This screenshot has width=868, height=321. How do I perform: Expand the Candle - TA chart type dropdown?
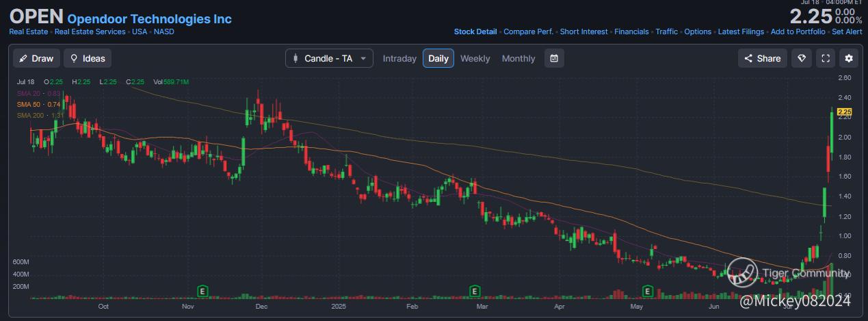pos(329,58)
